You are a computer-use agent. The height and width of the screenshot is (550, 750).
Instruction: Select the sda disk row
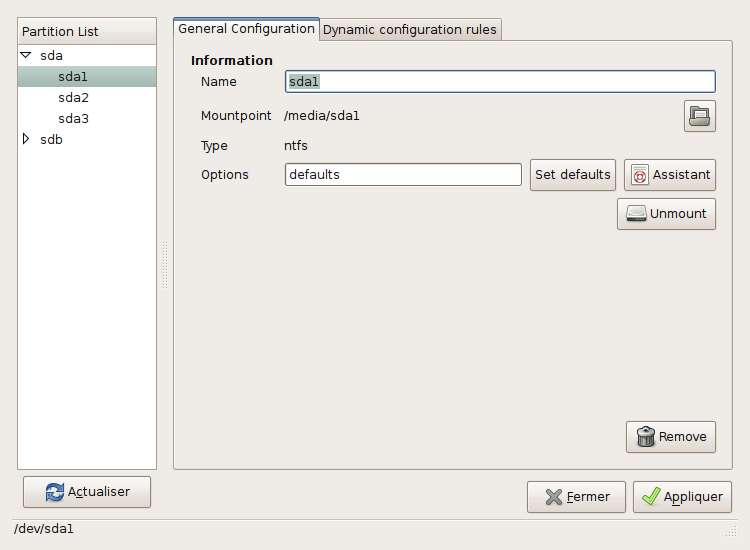click(x=87, y=55)
